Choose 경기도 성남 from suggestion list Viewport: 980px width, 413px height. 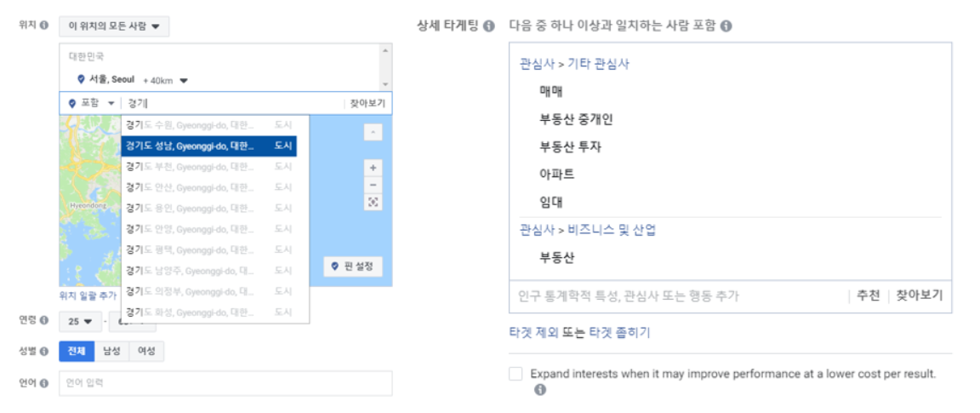[x=208, y=146]
